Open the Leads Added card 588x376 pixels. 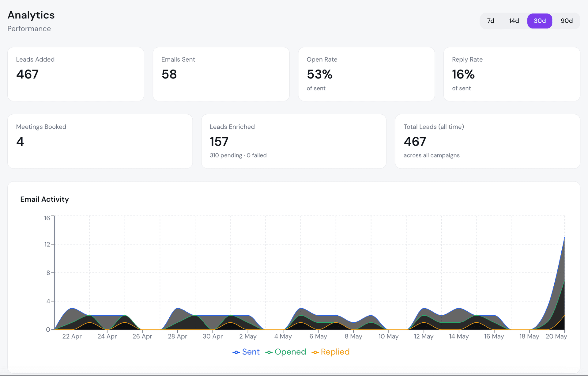pos(76,74)
